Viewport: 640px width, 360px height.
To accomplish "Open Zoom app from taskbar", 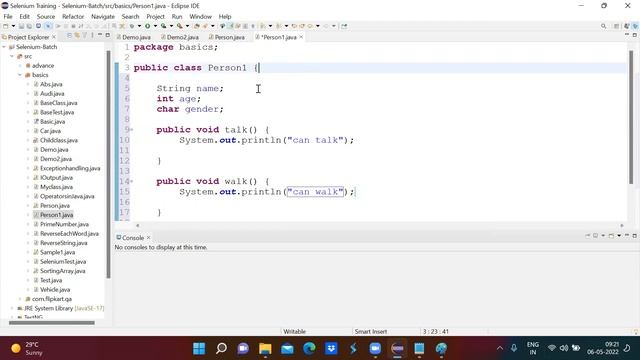I will tap(375, 349).
